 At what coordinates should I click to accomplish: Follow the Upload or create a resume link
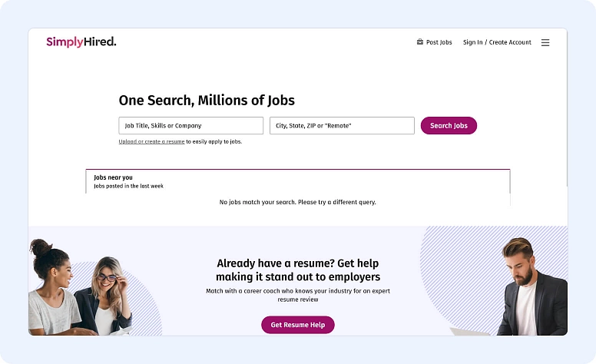click(151, 141)
